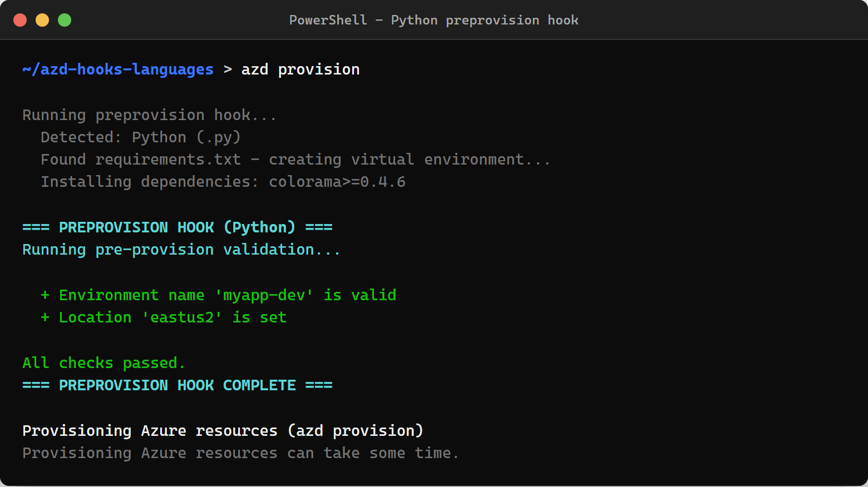868x487 pixels.
Task: Click the yellow minimize window control
Action: tap(42, 19)
